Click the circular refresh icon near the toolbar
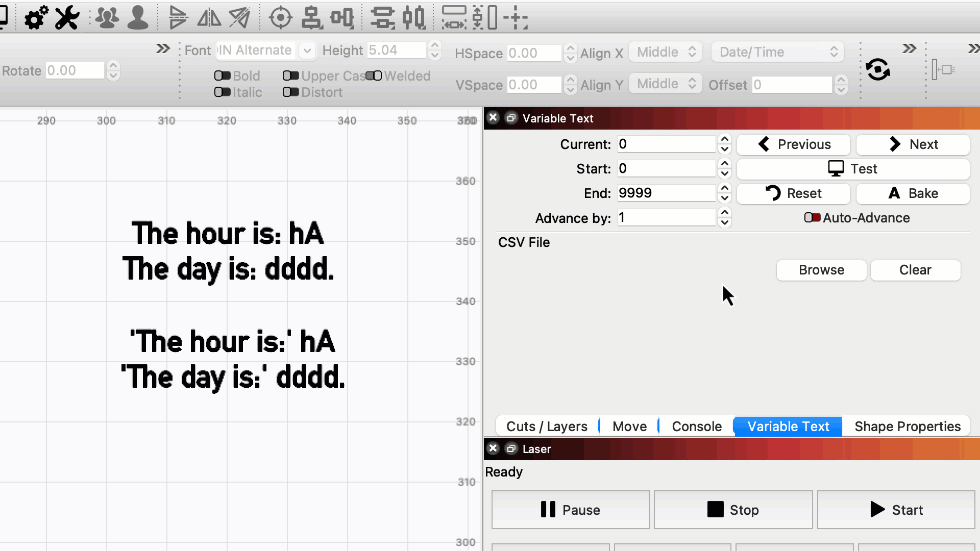 [x=879, y=70]
